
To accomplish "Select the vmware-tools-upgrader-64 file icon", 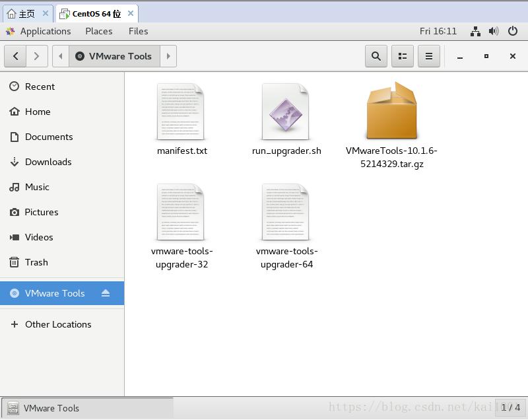I will pos(286,212).
